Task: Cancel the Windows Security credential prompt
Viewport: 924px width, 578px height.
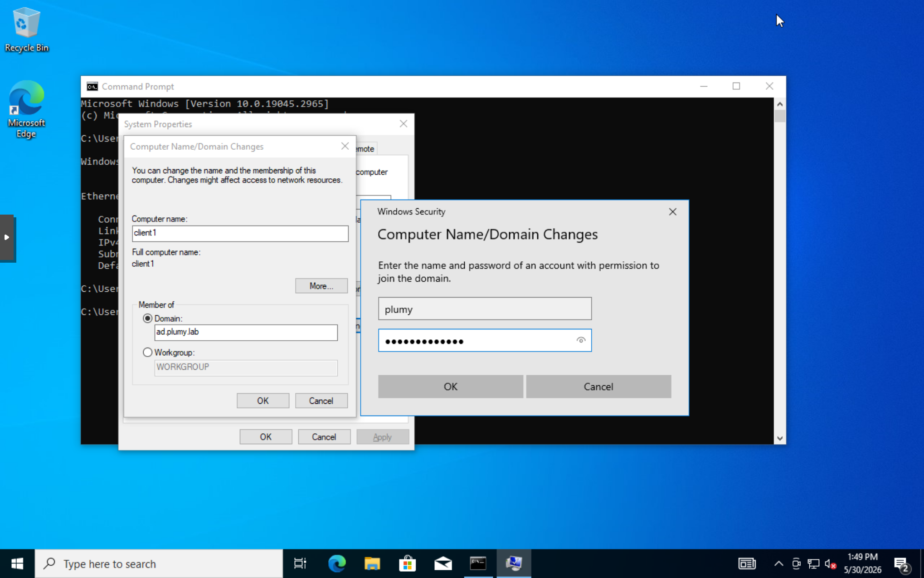Action: pos(598,387)
